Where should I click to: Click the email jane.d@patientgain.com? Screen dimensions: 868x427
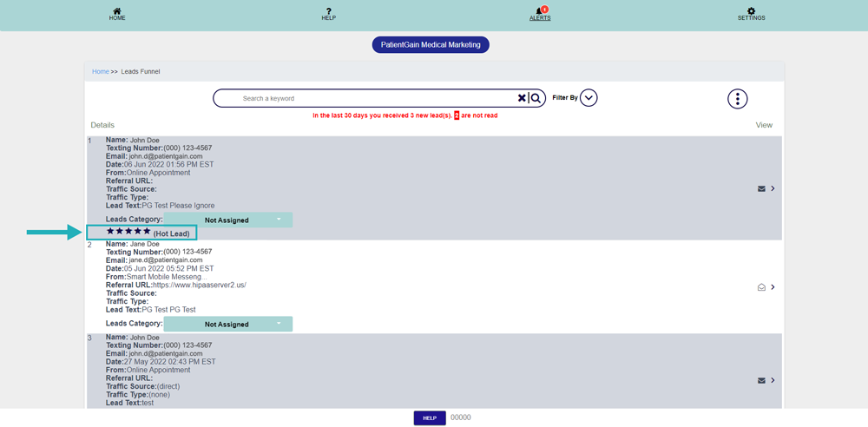[166, 259]
